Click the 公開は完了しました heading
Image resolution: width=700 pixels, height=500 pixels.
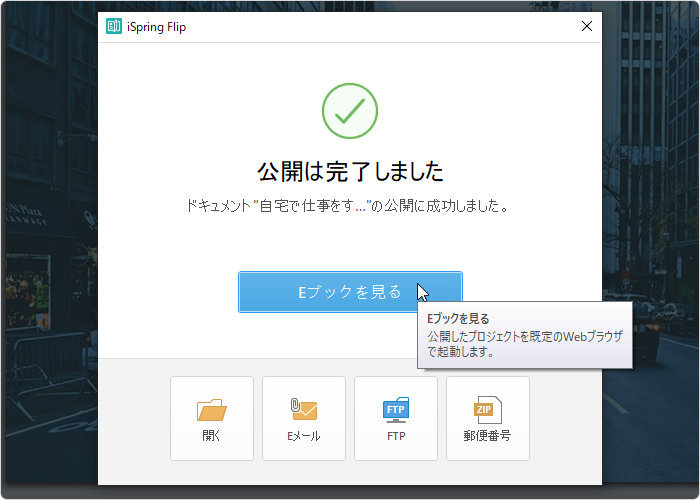350,171
